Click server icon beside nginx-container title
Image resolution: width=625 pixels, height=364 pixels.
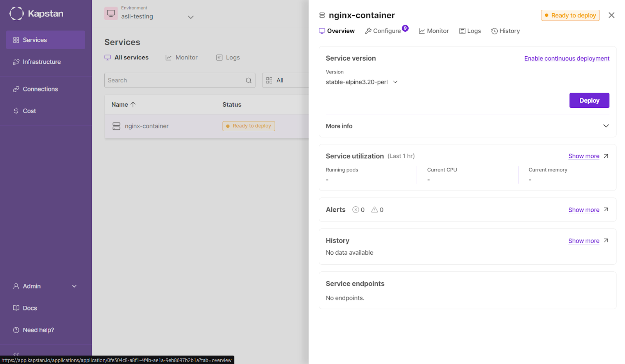[x=322, y=15]
